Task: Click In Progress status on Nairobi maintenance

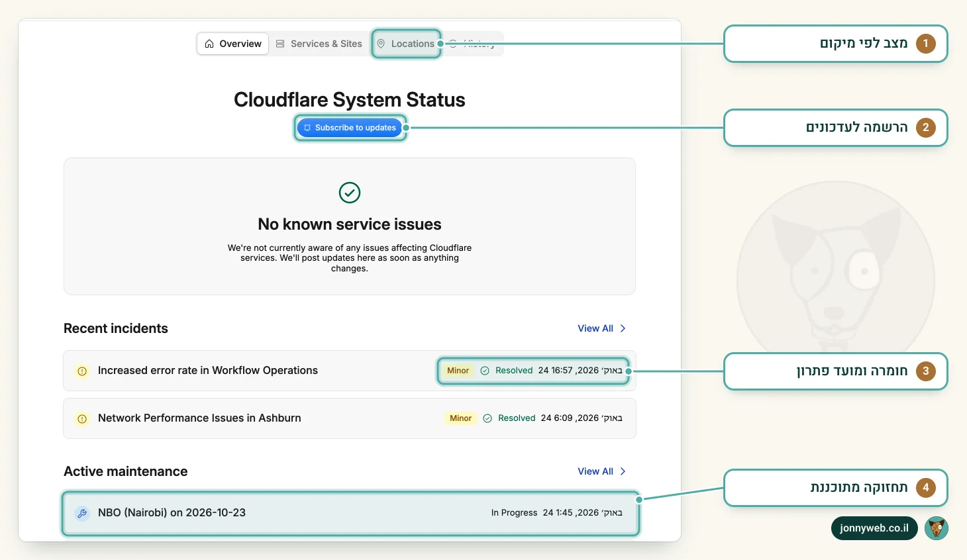Action: tap(514, 513)
